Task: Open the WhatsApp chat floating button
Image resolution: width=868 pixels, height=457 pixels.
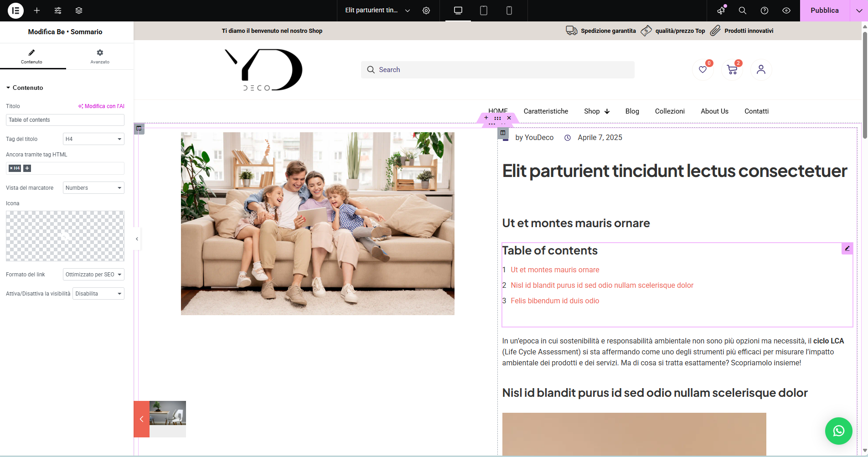Action: 838,431
